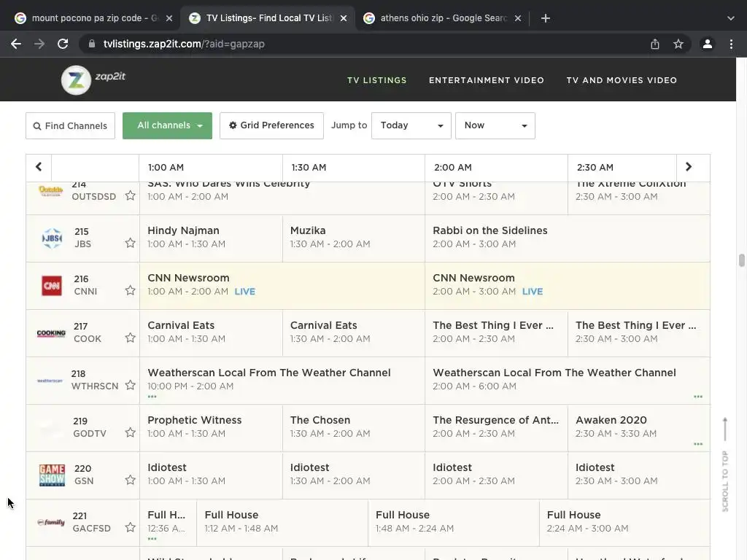Go back with browser back arrow

pyautogui.click(x=16, y=44)
